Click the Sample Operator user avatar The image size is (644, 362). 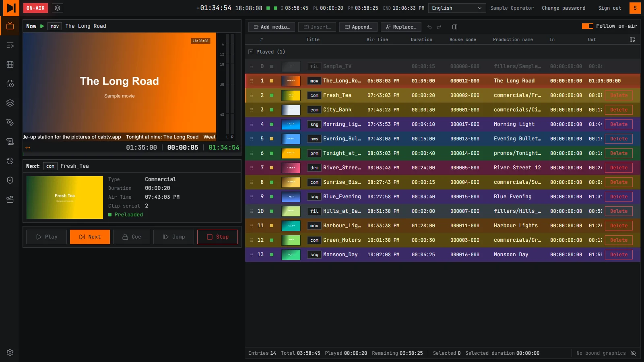point(635,8)
